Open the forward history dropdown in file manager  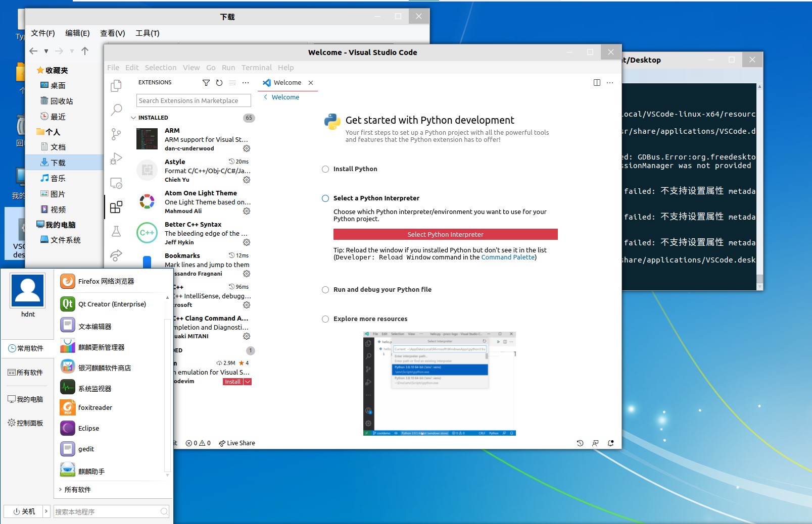coord(72,51)
